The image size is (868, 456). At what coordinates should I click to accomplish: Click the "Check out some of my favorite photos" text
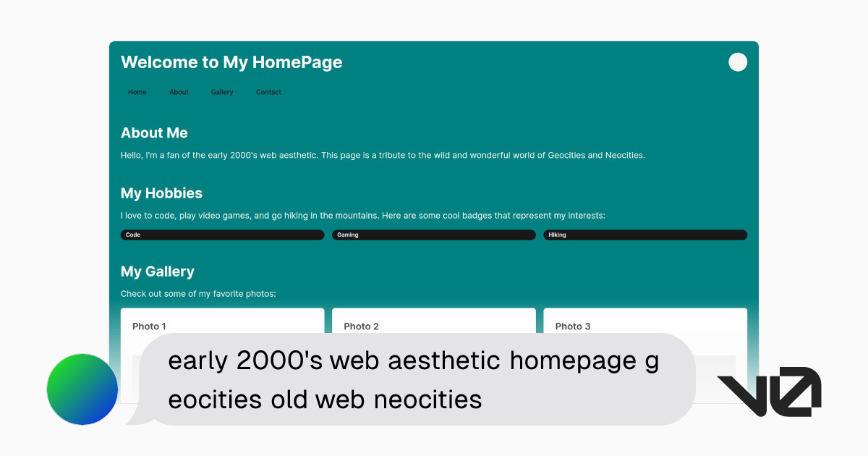[x=198, y=294]
